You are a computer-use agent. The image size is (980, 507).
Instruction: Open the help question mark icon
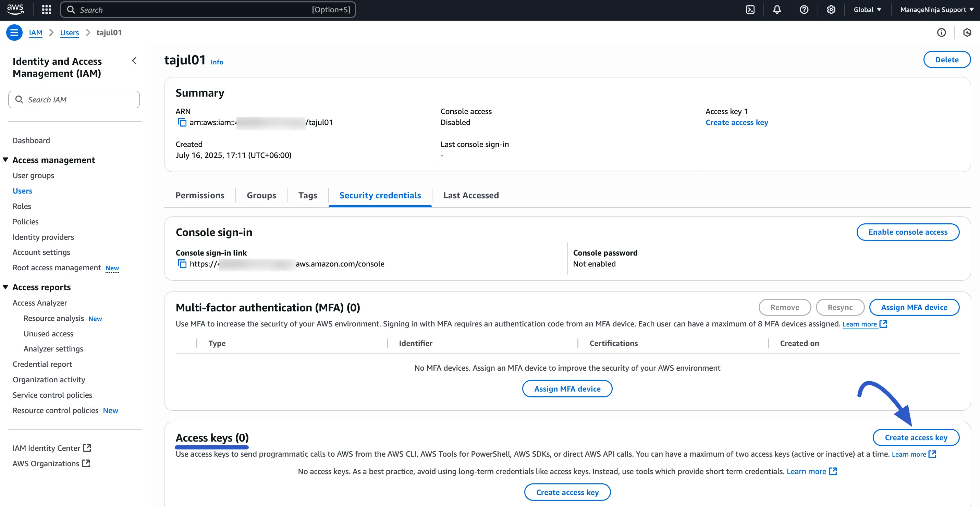click(x=804, y=10)
